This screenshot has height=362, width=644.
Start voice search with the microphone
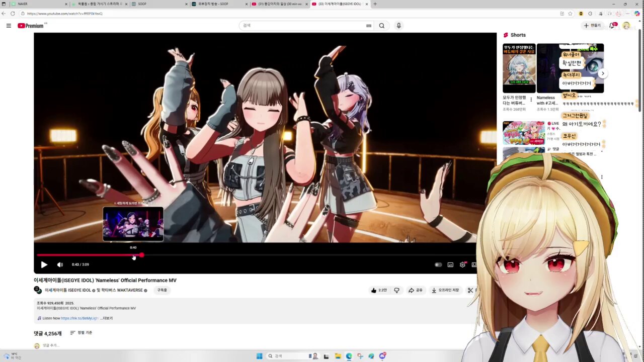point(398,26)
